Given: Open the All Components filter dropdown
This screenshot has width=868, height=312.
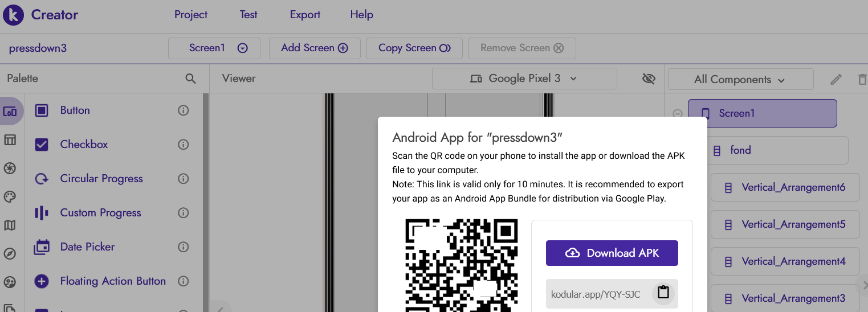Looking at the screenshot, I should point(740,80).
